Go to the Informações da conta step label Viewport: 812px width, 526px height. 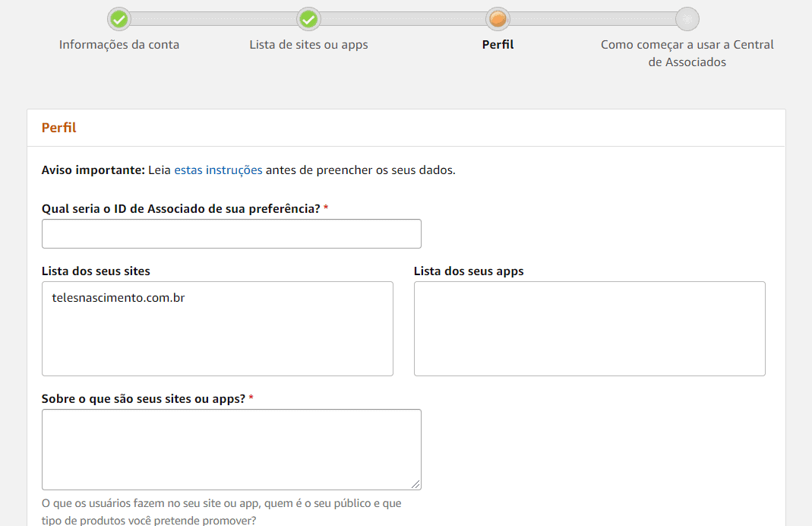click(119, 44)
